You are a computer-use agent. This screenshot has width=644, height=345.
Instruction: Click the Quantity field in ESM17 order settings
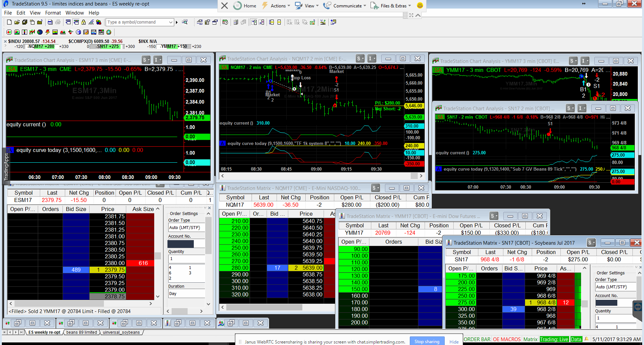tap(186, 258)
